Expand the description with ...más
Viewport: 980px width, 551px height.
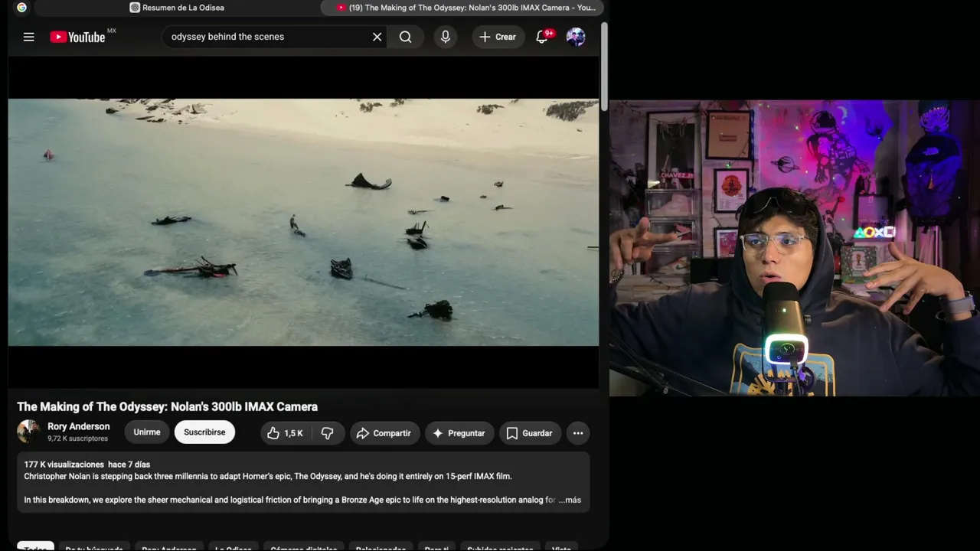[x=570, y=500]
